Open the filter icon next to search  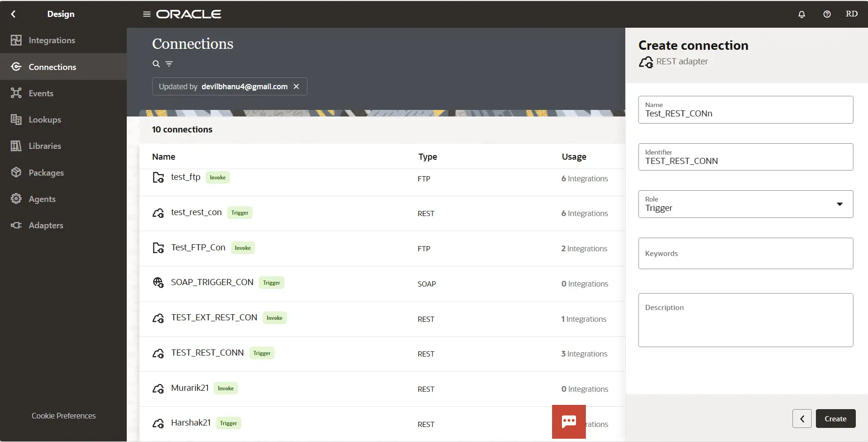coord(169,64)
